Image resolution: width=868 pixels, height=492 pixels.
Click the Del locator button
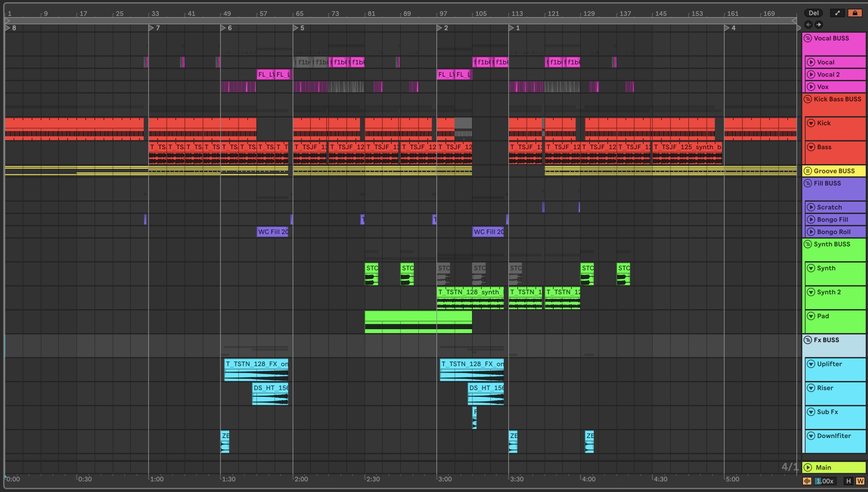tap(813, 13)
